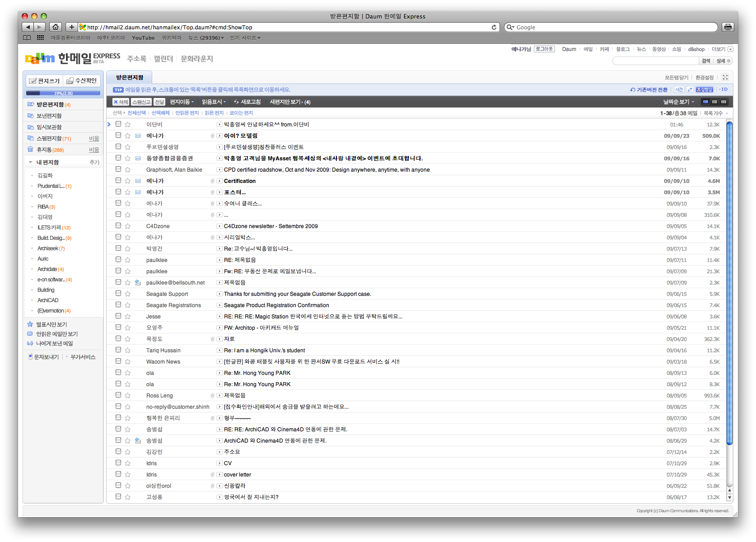Click replied icon on paulklee@bellsouth.net mail

(x=138, y=283)
